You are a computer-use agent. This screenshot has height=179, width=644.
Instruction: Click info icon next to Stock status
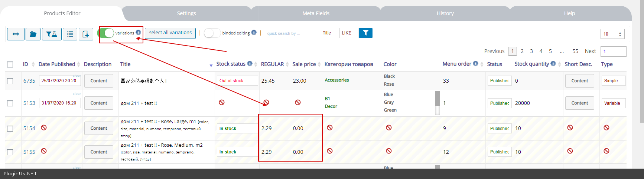[x=250, y=64]
